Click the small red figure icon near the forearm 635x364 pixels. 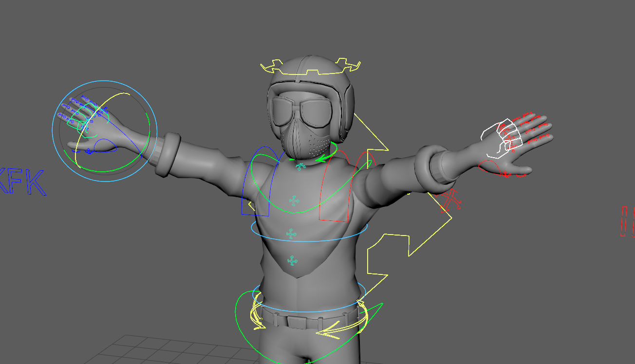pyautogui.click(x=451, y=200)
